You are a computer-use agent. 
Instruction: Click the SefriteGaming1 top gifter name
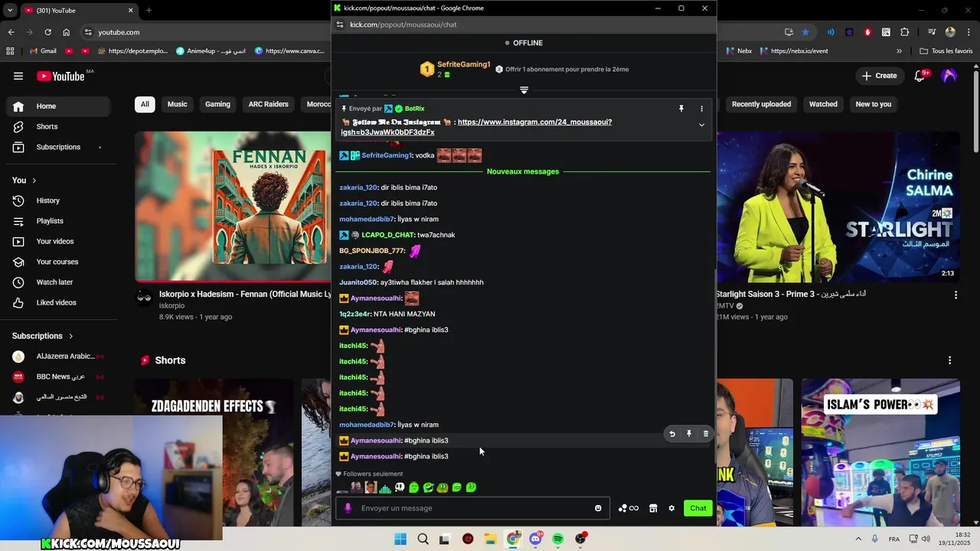pyautogui.click(x=463, y=64)
